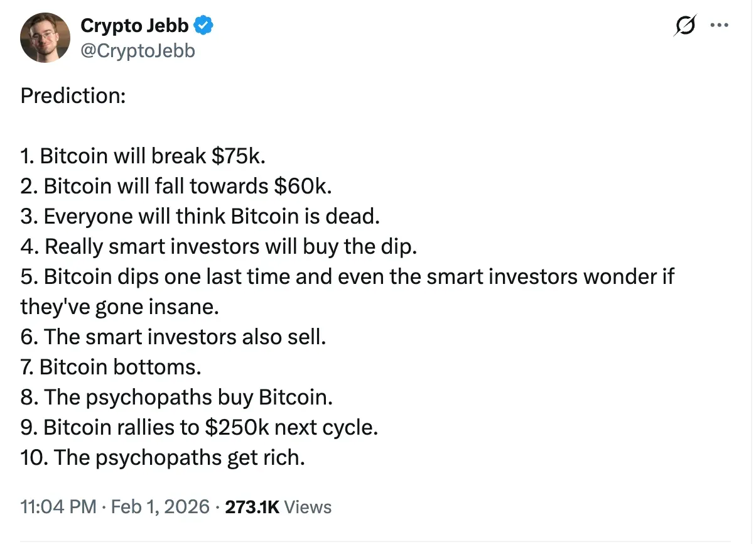
Task: Click the Crypto Jebb display name
Action: coord(134,26)
